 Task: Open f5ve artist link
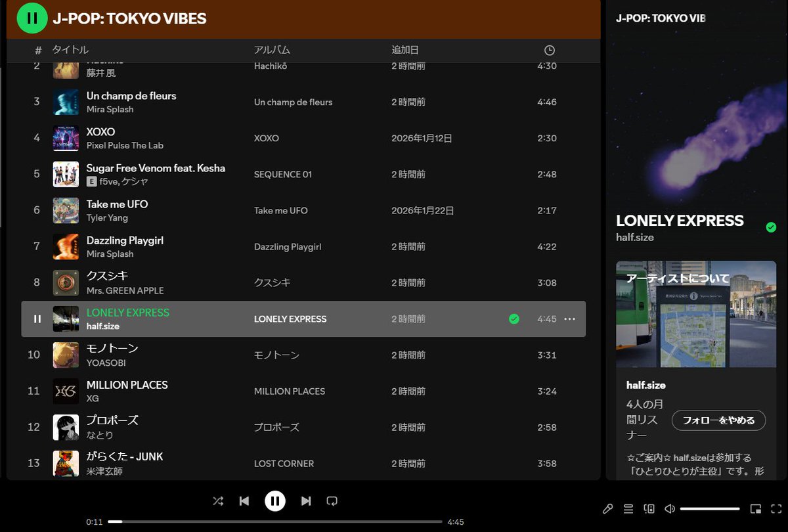pyautogui.click(x=108, y=182)
